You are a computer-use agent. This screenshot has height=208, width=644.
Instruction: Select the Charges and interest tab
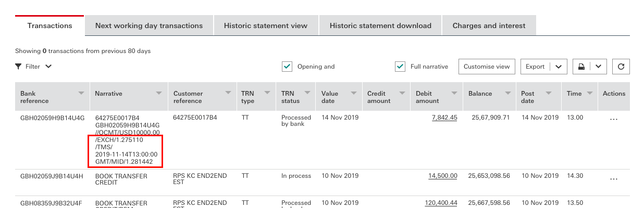point(489,25)
